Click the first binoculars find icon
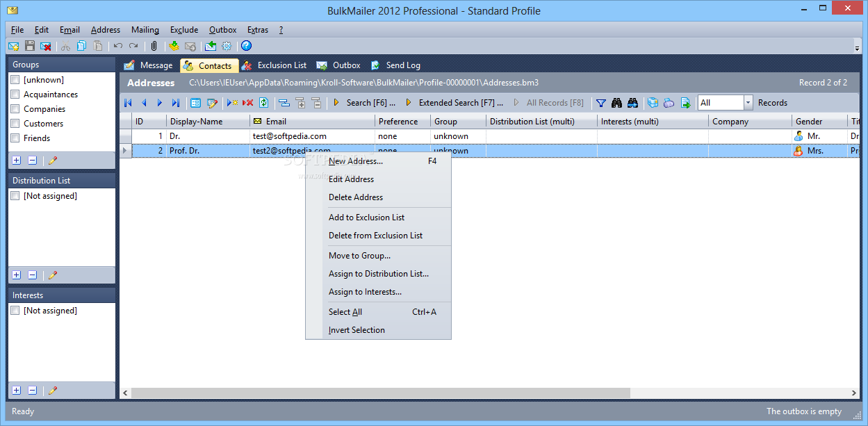 pyautogui.click(x=617, y=103)
